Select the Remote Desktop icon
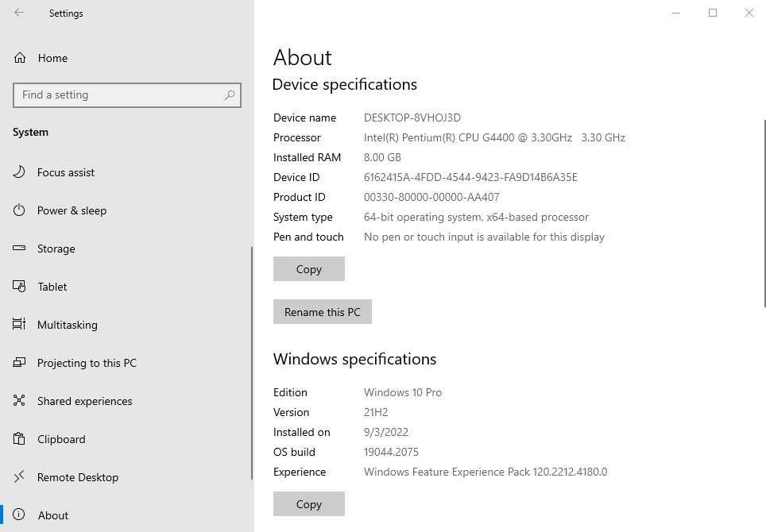 [x=19, y=476]
